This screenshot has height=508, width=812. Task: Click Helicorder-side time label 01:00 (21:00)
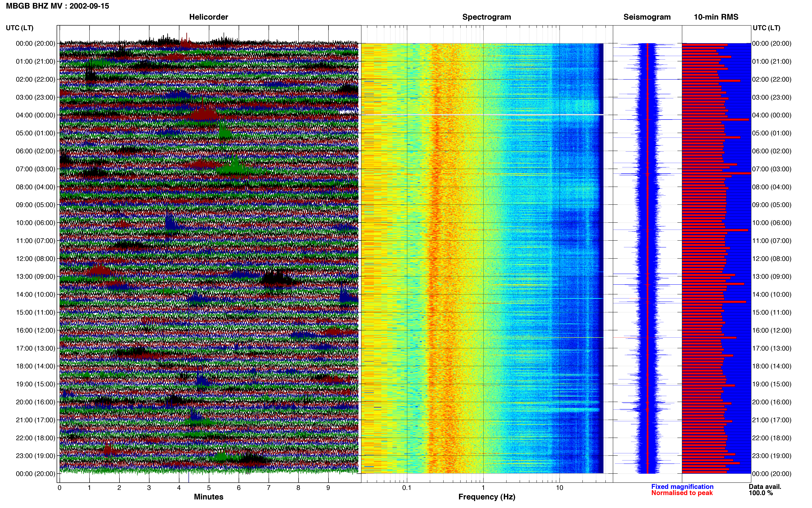point(36,61)
